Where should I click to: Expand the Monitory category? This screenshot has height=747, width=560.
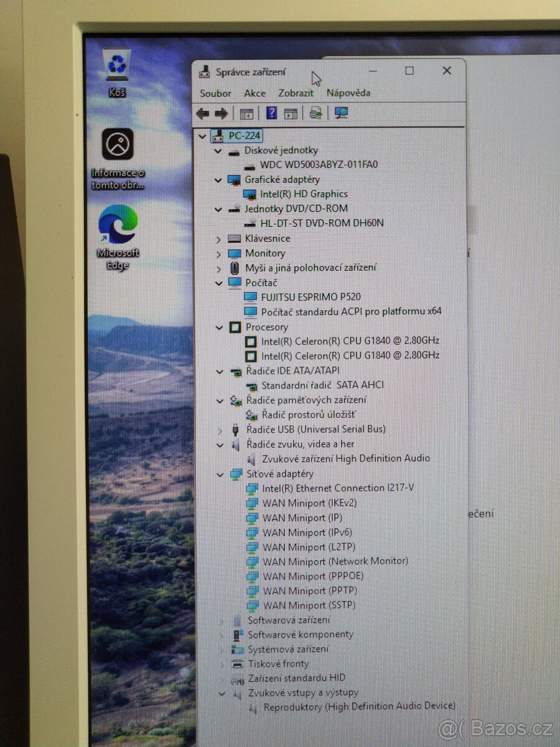pyautogui.click(x=218, y=253)
